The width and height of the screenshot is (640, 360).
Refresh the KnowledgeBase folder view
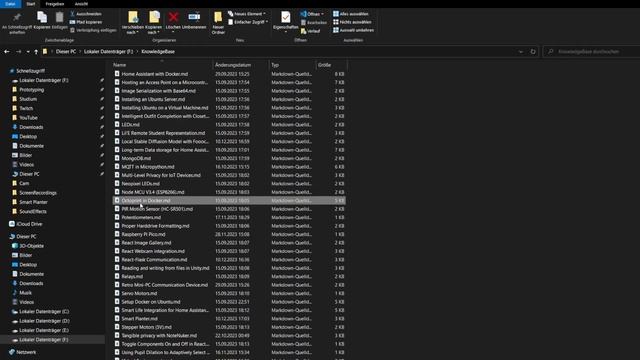pos(533,52)
